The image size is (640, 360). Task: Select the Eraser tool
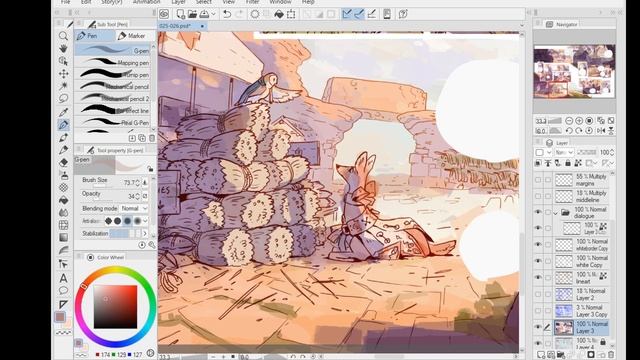click(x=63, y=162)
